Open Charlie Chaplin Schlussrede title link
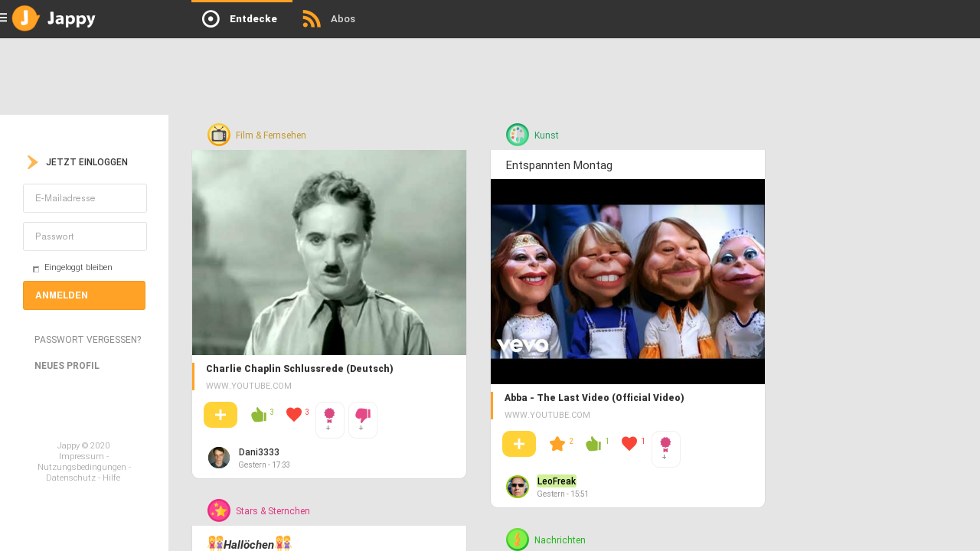 click(299, 369)
